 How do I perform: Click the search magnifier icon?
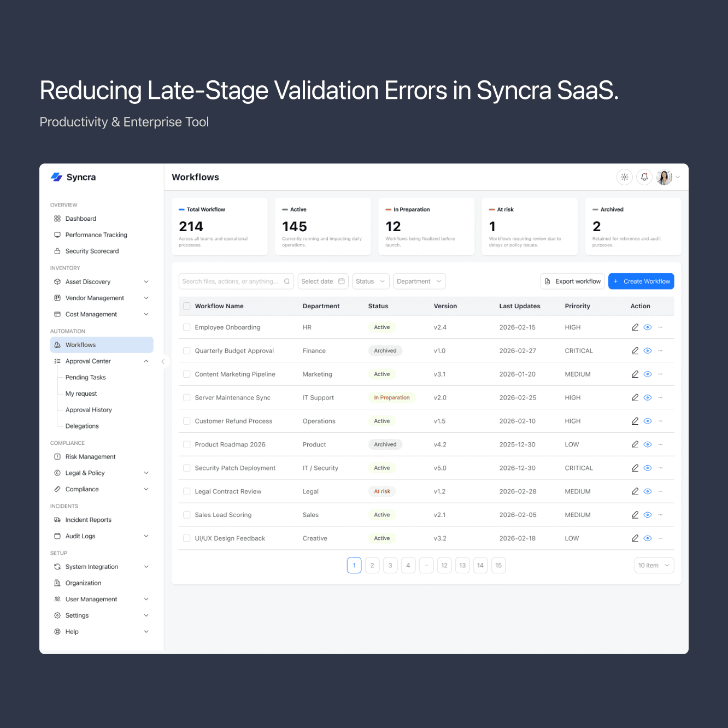point(286,281)
